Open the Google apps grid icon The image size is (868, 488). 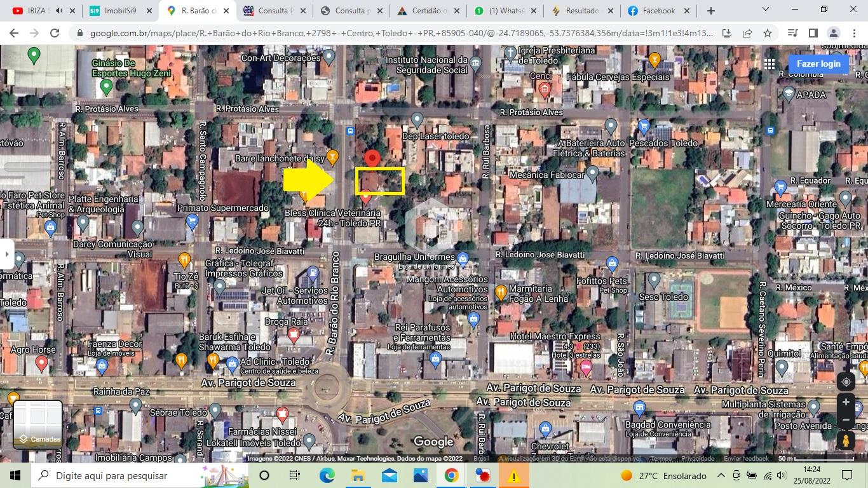tap(770, 64)
